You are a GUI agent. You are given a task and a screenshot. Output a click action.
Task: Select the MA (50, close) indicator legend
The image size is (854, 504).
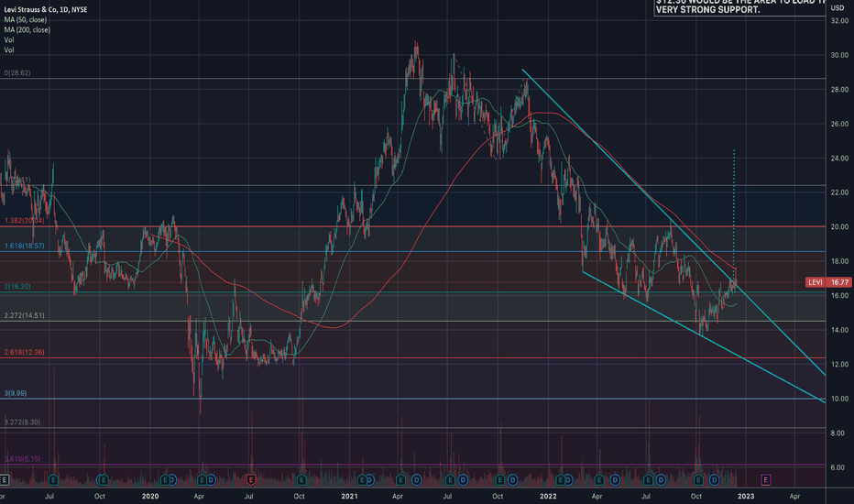(25, 19)
